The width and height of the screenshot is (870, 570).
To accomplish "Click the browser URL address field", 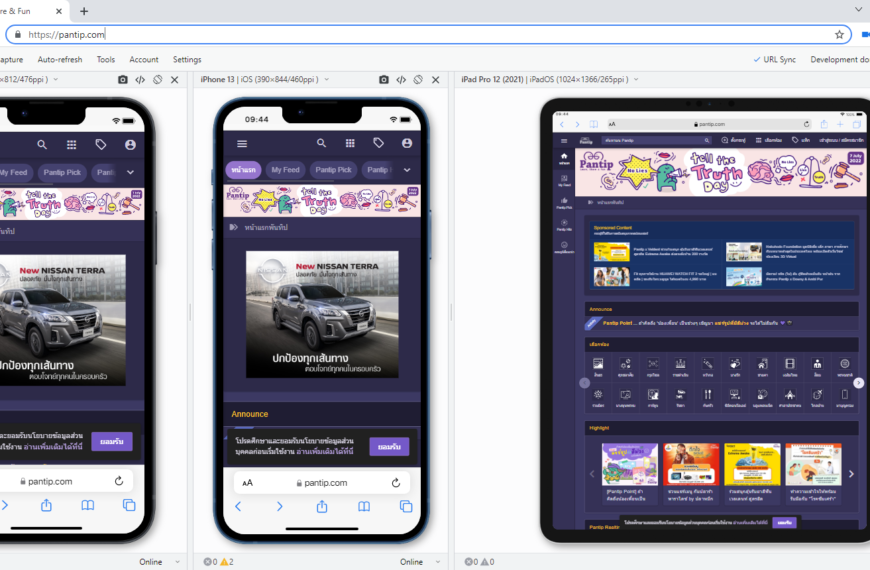I will coord(420,34).
